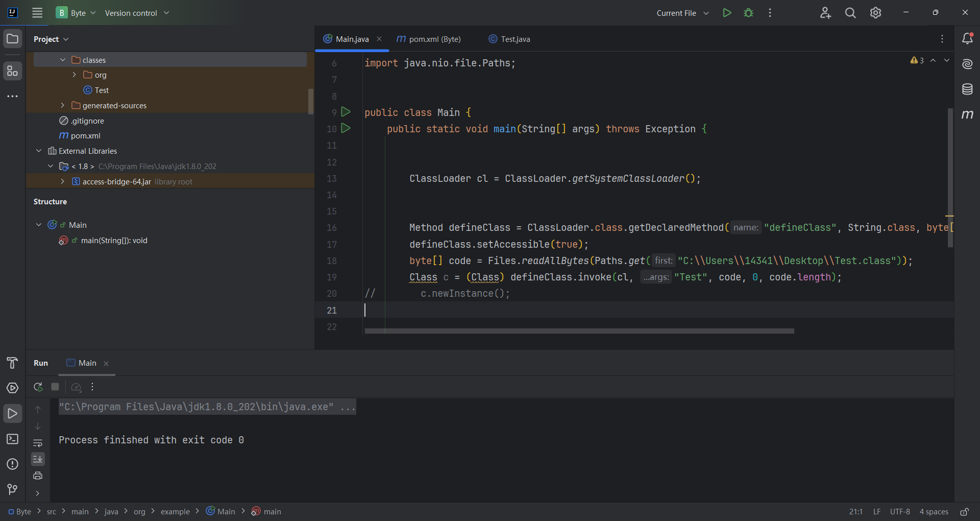Screen dimensions: 980x521
Task: Open the Byte project dropdown
Action: 76,13
